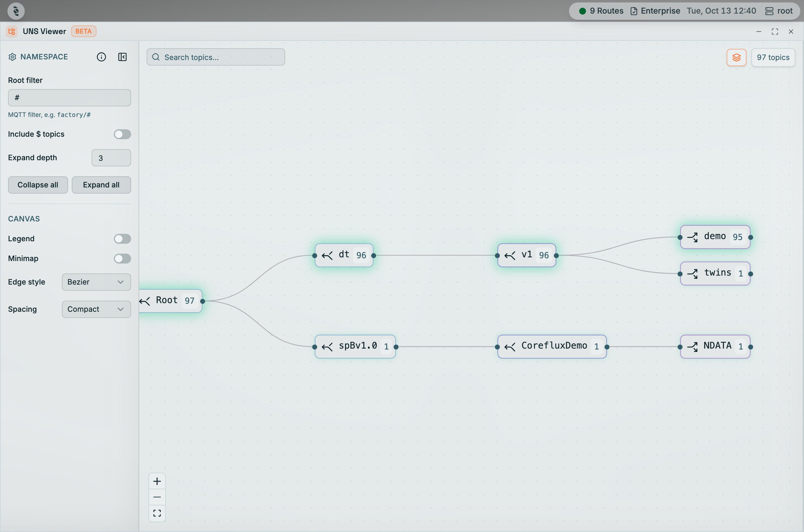804x532 pixels.
Task: Click the Coreflux logo in top bar
Action: click(x=16, y=11)
